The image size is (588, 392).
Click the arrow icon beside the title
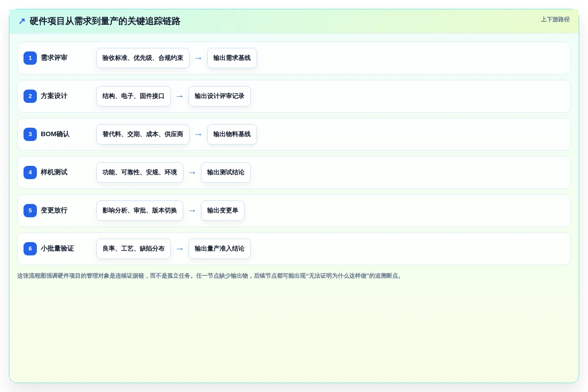(x=22, y=21)
